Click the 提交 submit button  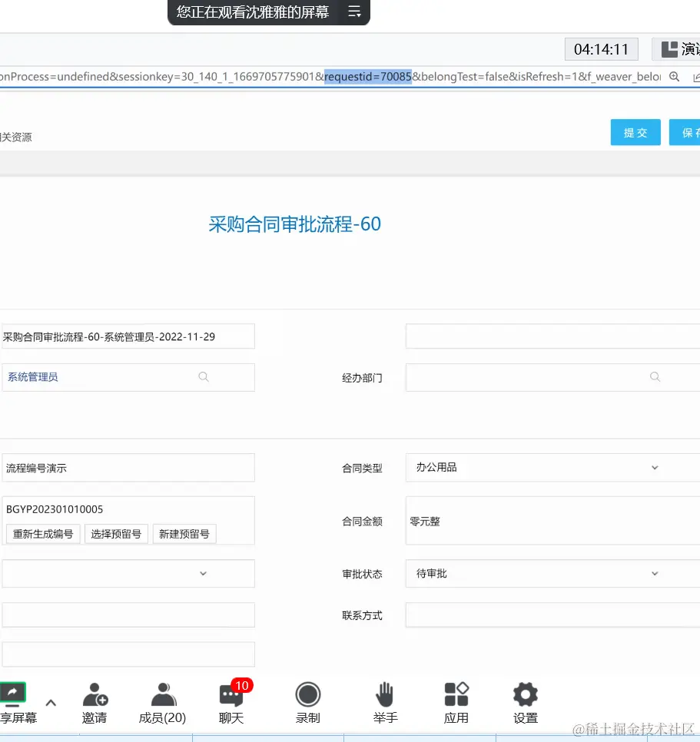tap(635, 132)
